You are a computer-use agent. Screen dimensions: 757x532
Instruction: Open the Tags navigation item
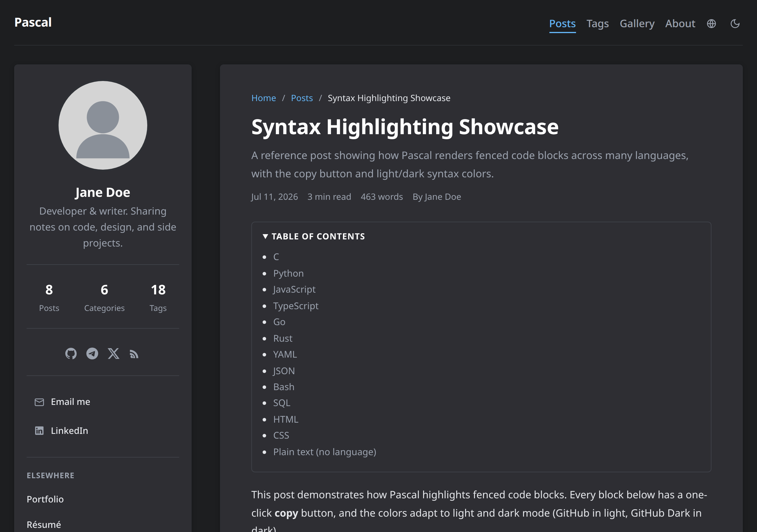coord(597,24)
